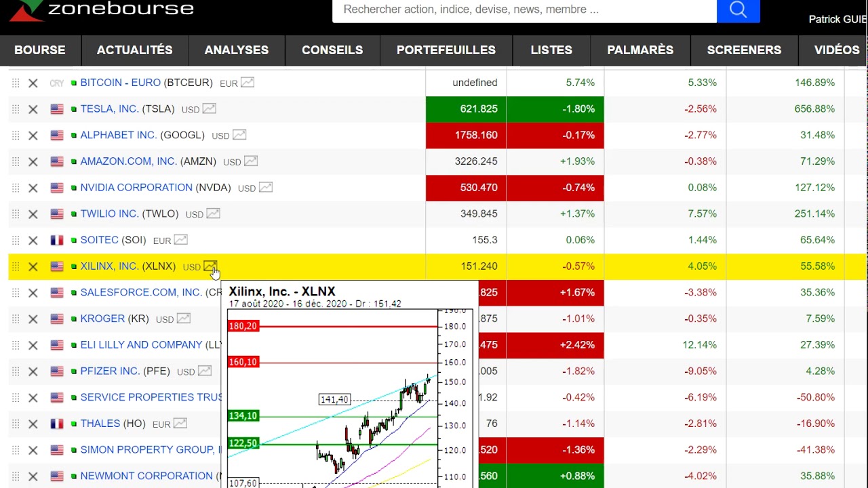The width and height of the screenshot is (868, 488).
Task: Open the chart icon for Alphabet Inc.
Action: click(239, 135)
